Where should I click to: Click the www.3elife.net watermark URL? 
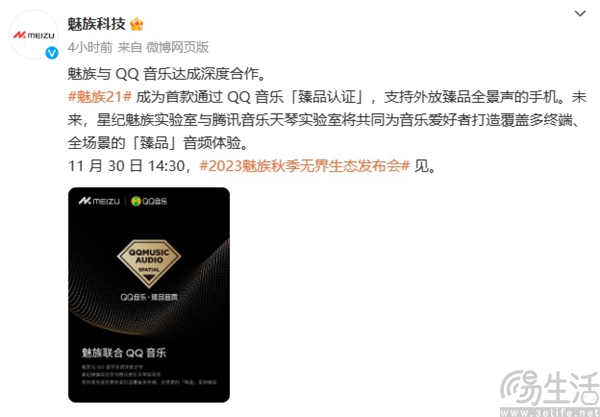pos(550,413)
